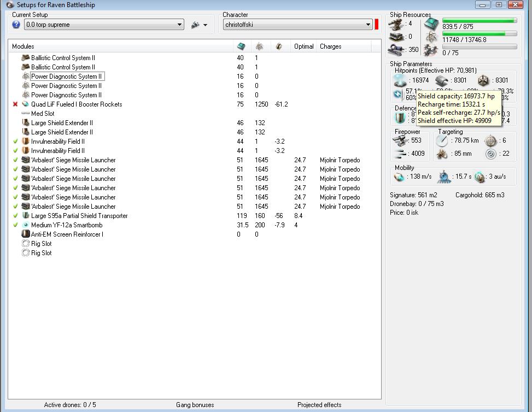Click the launcher hardpoints icon showing 4
The height and width of the screenshot is (412, 532).
coord(396,25)
